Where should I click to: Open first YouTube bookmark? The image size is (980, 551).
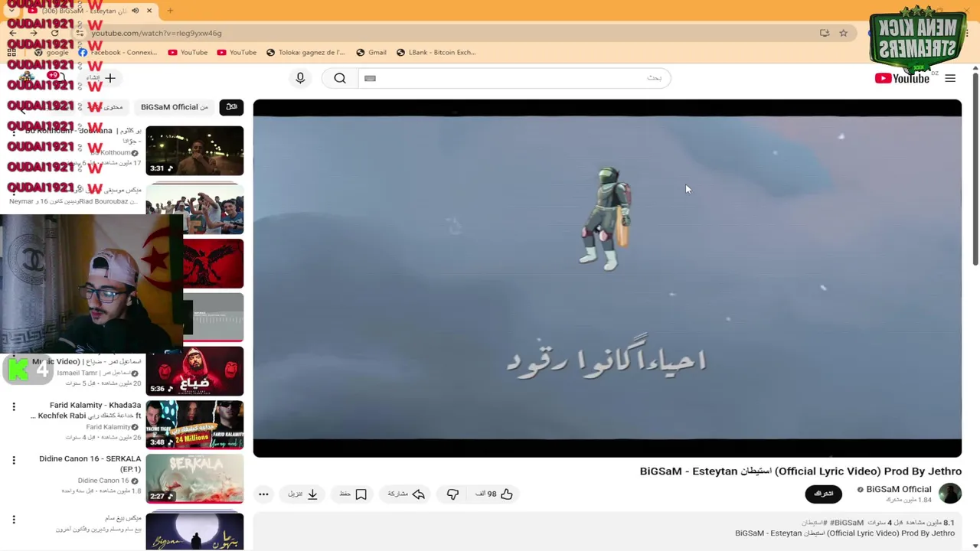click(188, 52)
